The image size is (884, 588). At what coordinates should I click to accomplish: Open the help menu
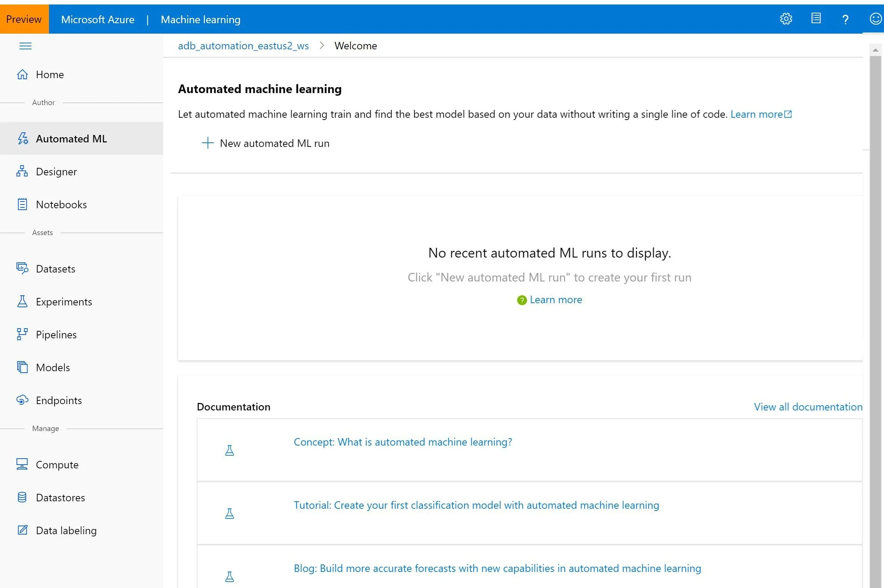tap(845, 19)
